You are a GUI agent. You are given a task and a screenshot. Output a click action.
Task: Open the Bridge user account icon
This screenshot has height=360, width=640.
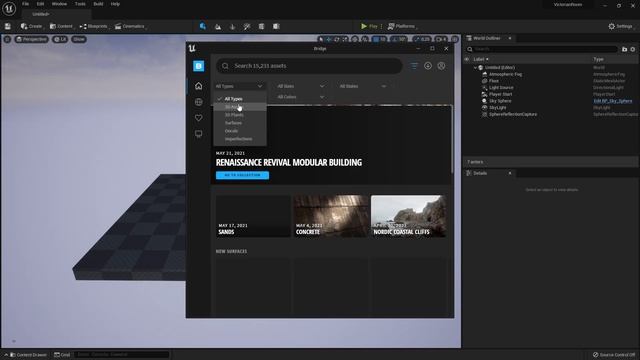click(441, 66)
